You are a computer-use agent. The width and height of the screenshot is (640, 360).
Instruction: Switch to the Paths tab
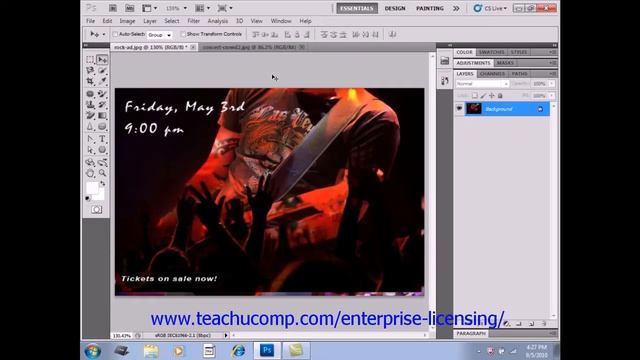tap(520, 74)
